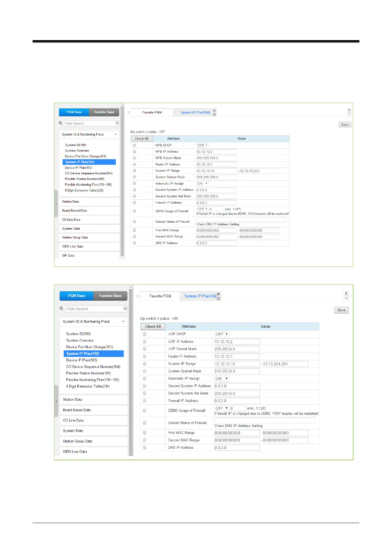Tick Automatic IP Assign checkbox in lower table

[x=144, y=378]
